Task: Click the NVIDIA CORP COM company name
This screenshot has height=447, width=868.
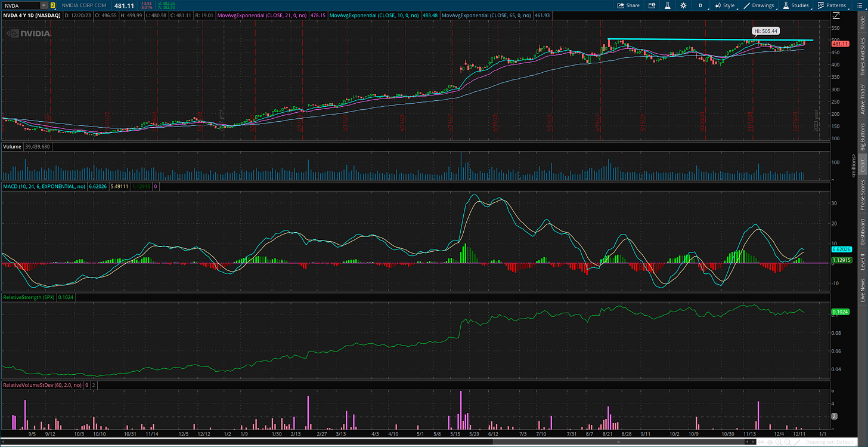Action: pos(84,5)
